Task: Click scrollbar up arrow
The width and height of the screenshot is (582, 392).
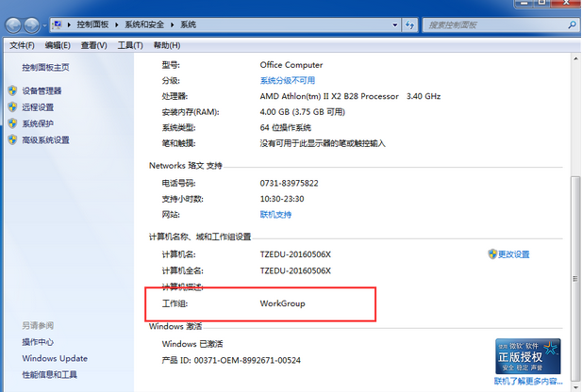Action: click(575, 58)
